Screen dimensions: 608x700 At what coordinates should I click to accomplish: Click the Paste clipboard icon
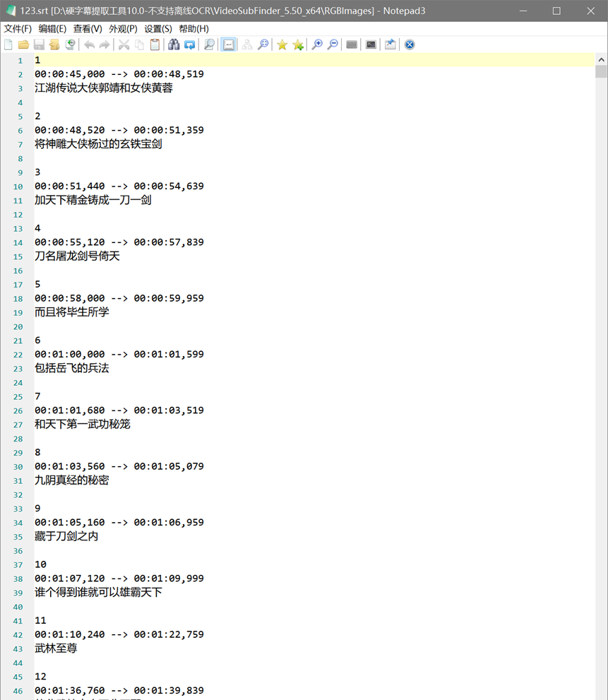[155, 45]
